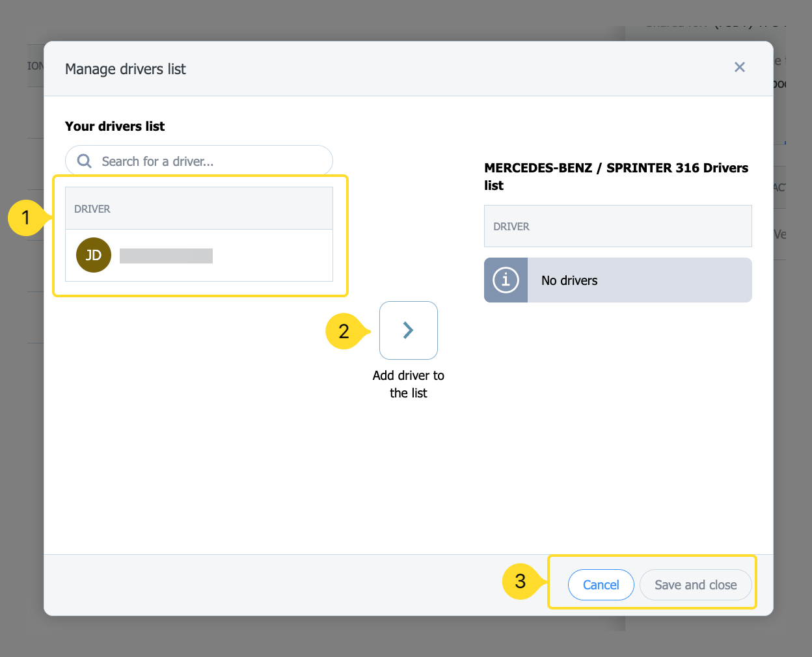The height and width of the screenshot is (657, 812).
Task: Click DRIVER header in Sprinter 316 list
Action: pyautogui.click(x=511, y=226)
